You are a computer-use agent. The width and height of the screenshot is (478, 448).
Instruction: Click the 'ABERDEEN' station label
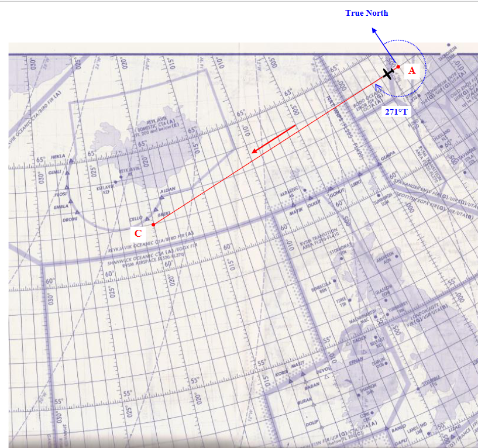[x=385, y=258]
